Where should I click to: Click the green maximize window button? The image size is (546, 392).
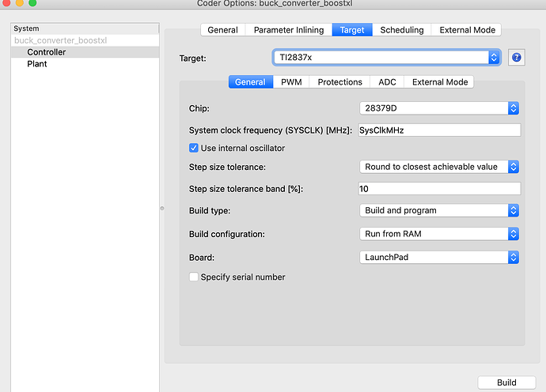coord(33,4)
